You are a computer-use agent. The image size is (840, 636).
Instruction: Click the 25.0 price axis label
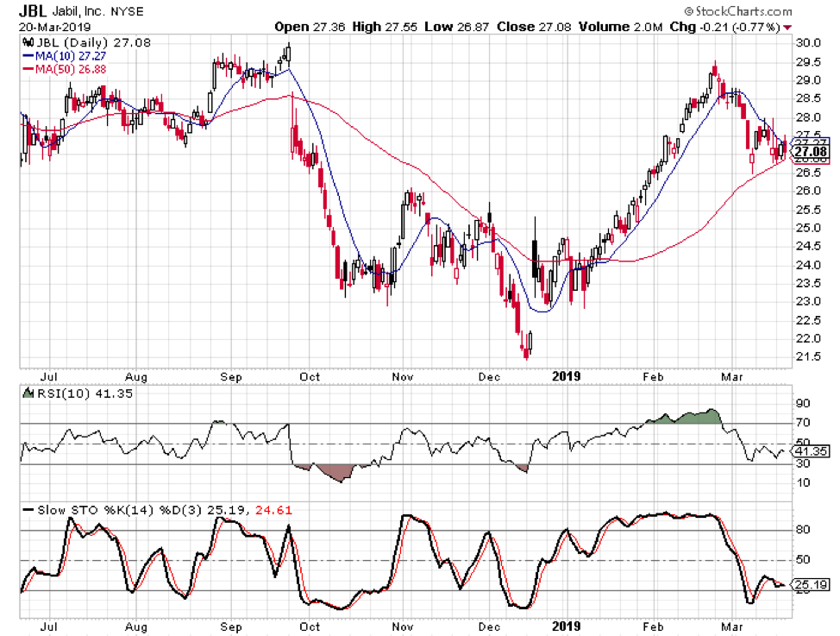pos(808,228)
